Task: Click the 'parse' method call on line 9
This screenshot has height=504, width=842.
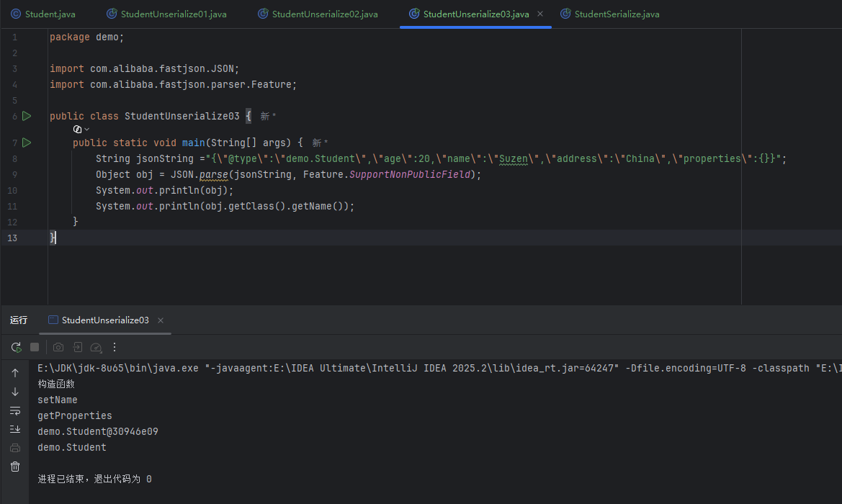Action: tap(213, 174)
